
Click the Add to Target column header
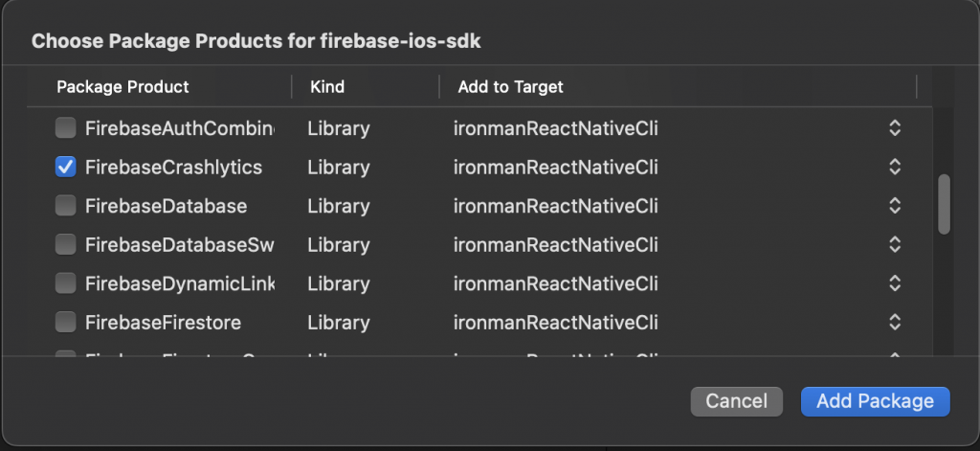pyautogui.click(x=510, y=87)
